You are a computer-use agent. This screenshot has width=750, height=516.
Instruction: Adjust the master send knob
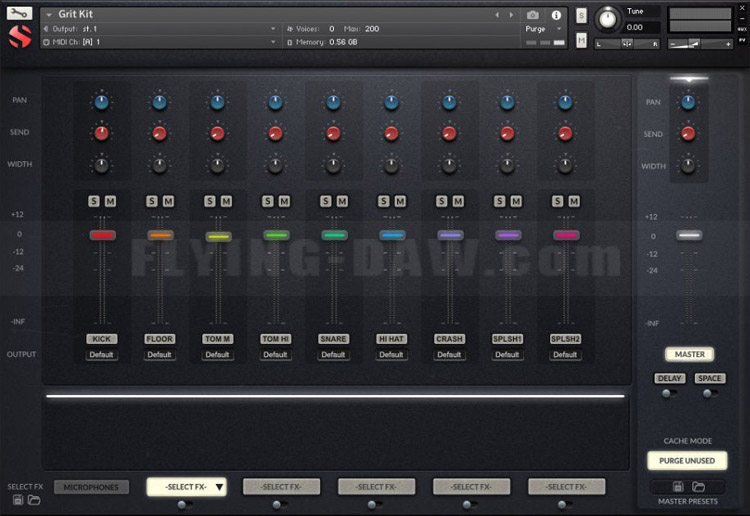point(688,134)
